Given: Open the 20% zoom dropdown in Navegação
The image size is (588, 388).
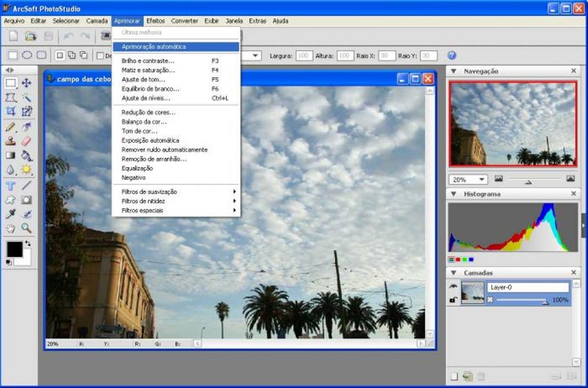Looking at the screenshot, I should [x=482, y=180].
